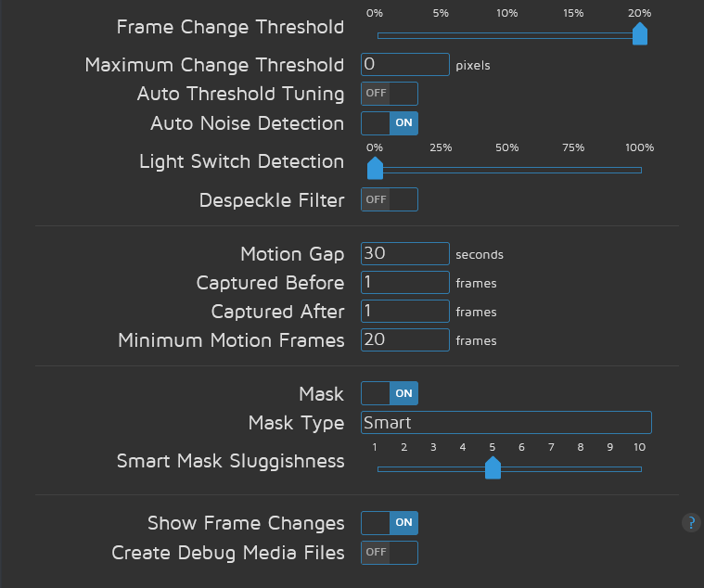Select the Captured After frames field
704x588 pixels.
[x=405, y=312]
